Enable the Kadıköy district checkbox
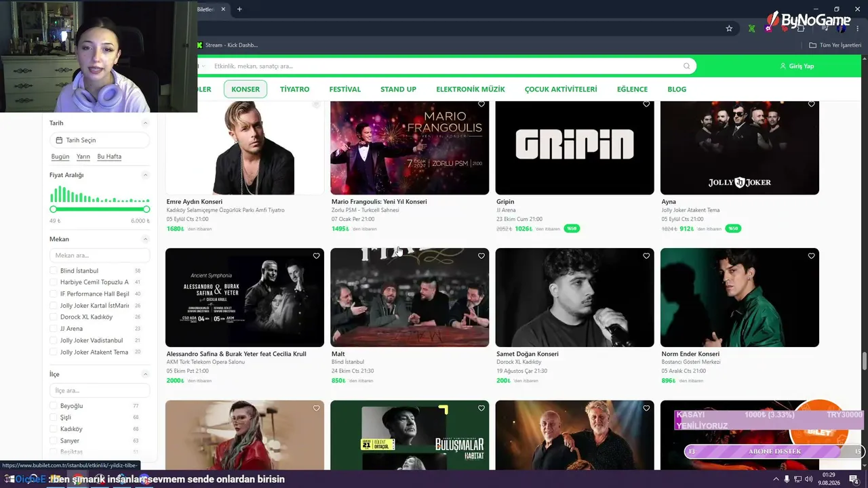 click(54, 429)
